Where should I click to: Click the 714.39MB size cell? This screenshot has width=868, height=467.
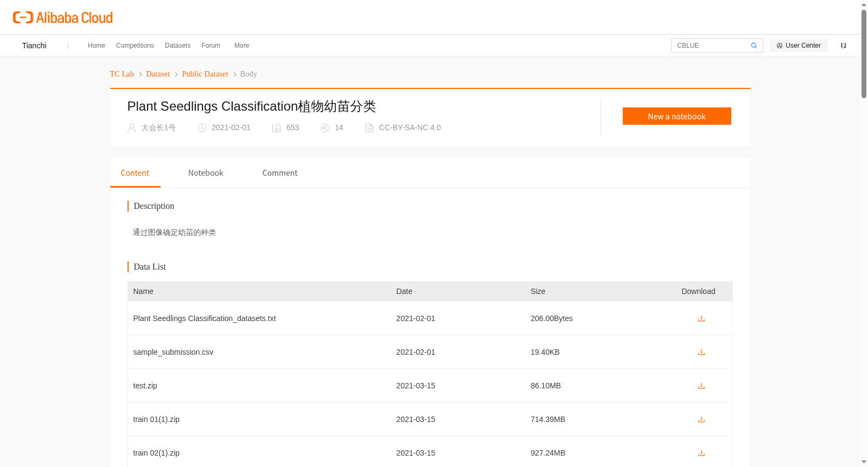point(548,419)
